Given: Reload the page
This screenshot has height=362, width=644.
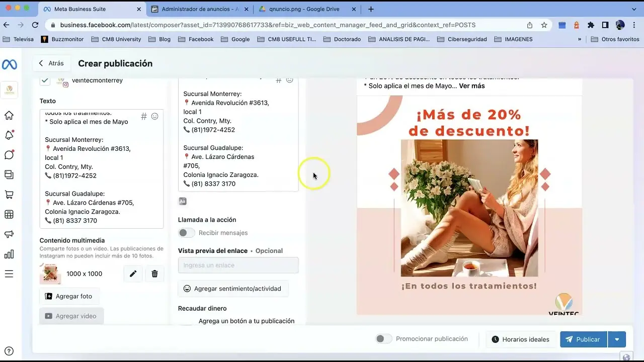Looking at the screenshot, I should tap(35, 25).
